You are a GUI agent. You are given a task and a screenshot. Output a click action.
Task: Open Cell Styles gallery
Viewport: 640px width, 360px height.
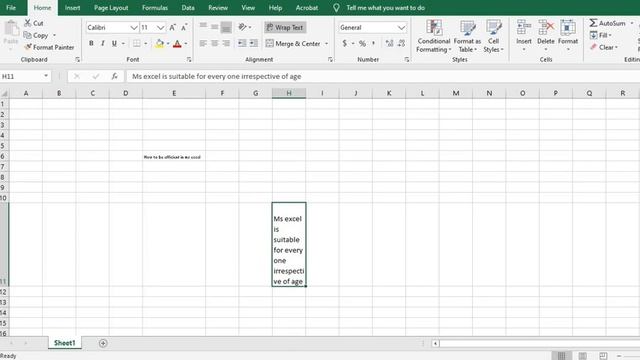(x=493, y=36)
